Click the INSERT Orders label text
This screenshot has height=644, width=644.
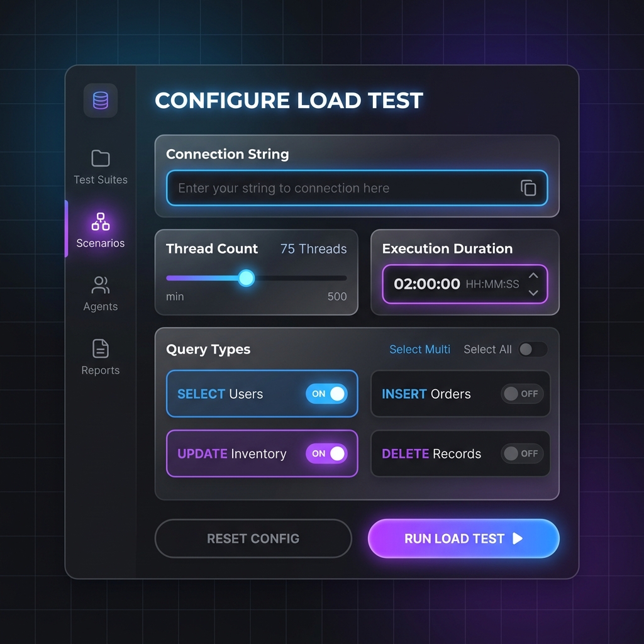426,394
